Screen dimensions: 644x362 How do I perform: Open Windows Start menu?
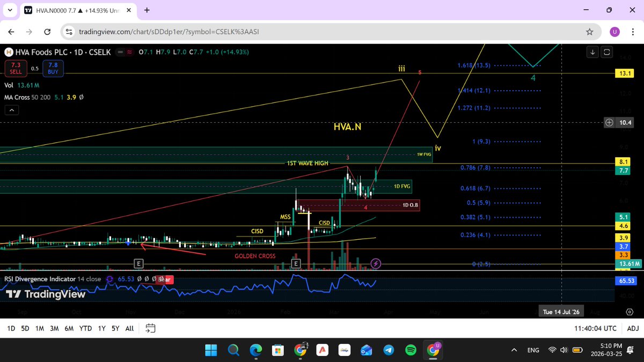pyautogui.click(x=211, y=350)
